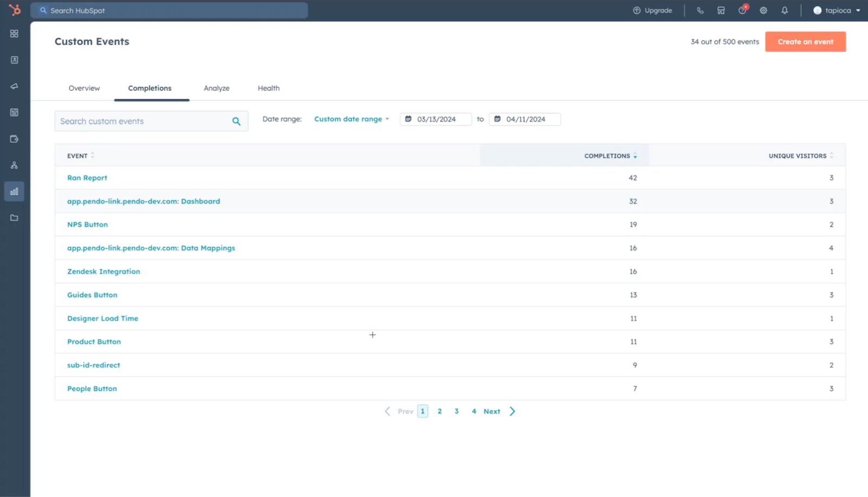Switch to the Overview tab

point(84,88)
